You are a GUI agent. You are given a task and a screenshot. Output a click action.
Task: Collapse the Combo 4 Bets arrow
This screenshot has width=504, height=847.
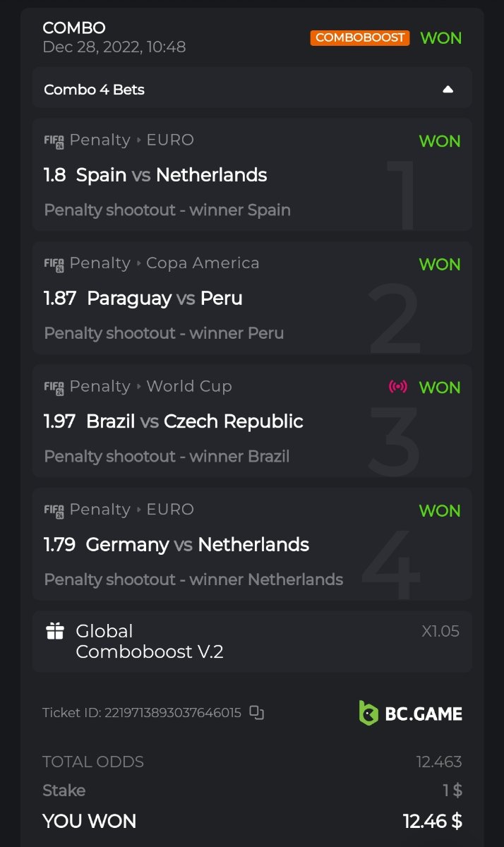(448, 90)
